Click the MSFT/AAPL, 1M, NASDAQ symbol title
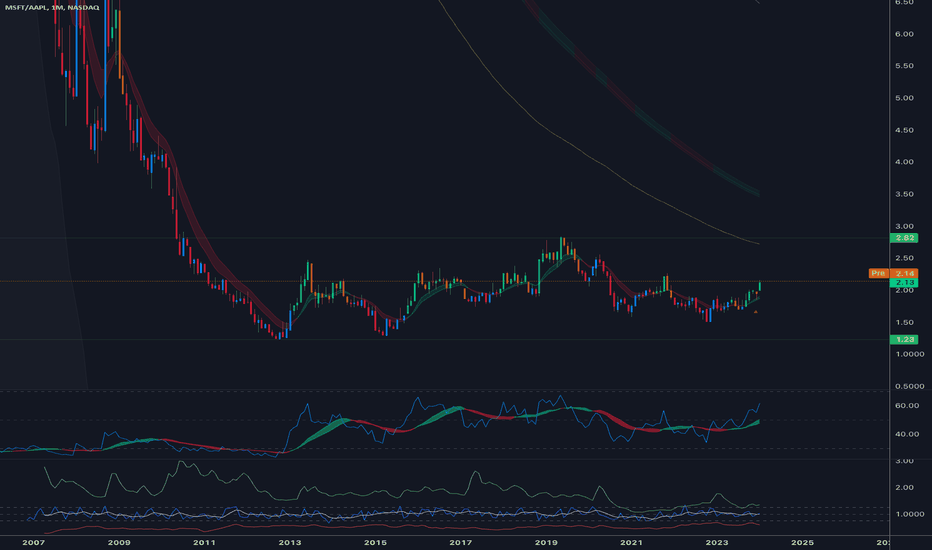The image size is (932, 550). pos(52,8)
